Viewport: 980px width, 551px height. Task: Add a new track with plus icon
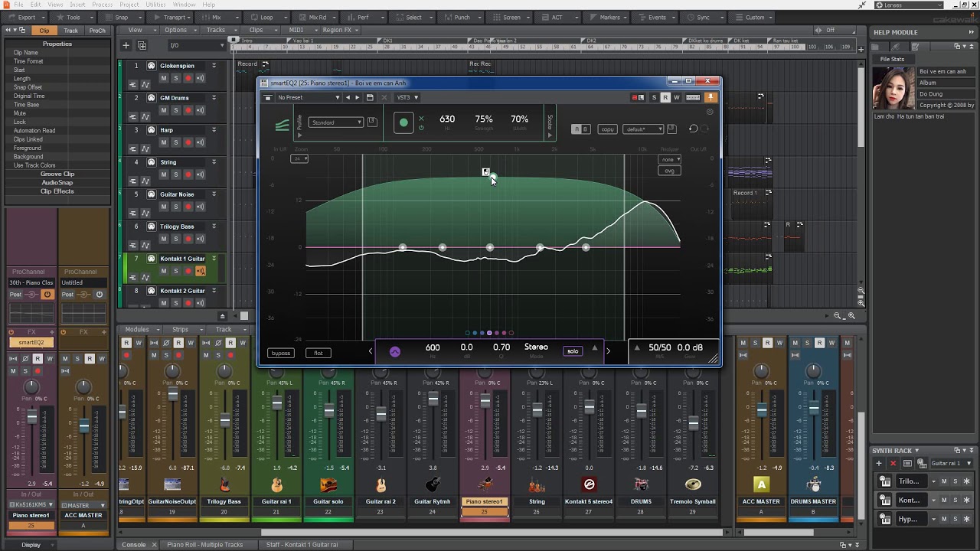(x=126, y=45)
